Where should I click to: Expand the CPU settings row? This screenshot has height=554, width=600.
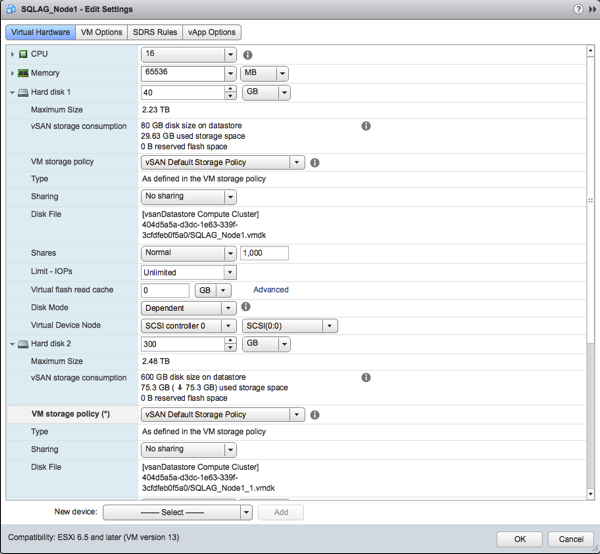coord(13,54)
